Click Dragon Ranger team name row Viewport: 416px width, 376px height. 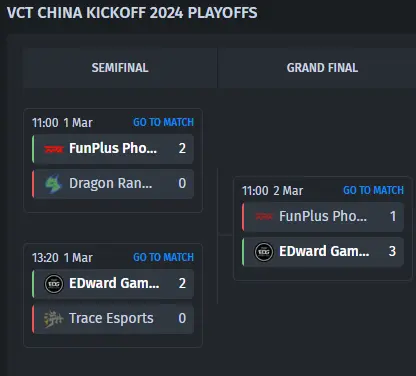pyautogui.click(x=113, y=184)
